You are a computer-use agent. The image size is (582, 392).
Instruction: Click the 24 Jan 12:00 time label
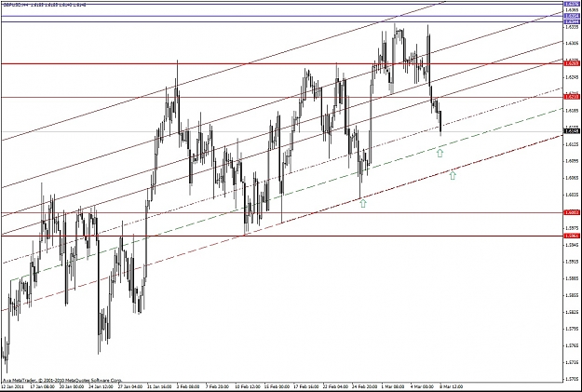101,386
